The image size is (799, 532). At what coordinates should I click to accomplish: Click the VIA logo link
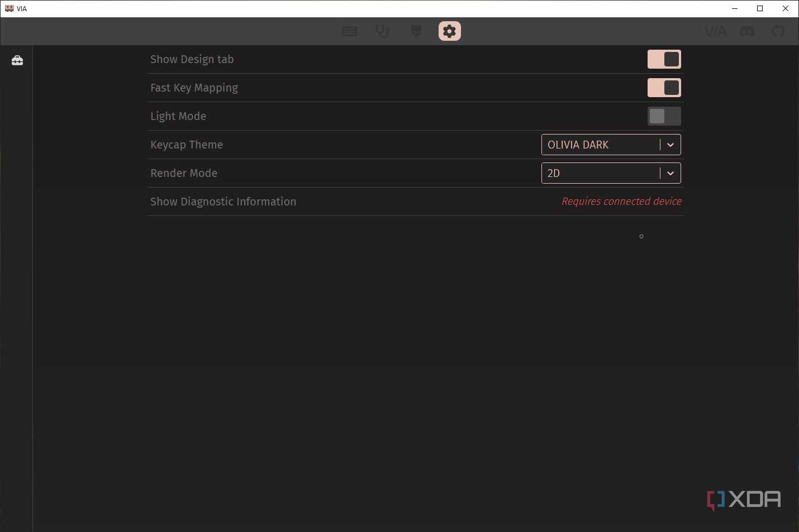[715, 31]
